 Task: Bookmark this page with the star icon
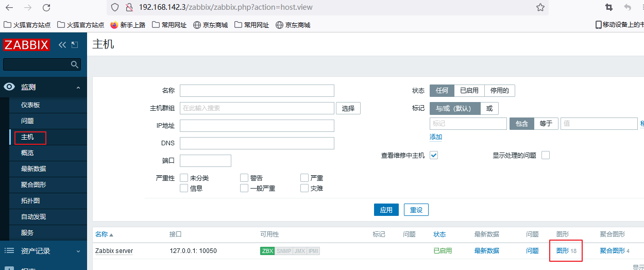540,7
